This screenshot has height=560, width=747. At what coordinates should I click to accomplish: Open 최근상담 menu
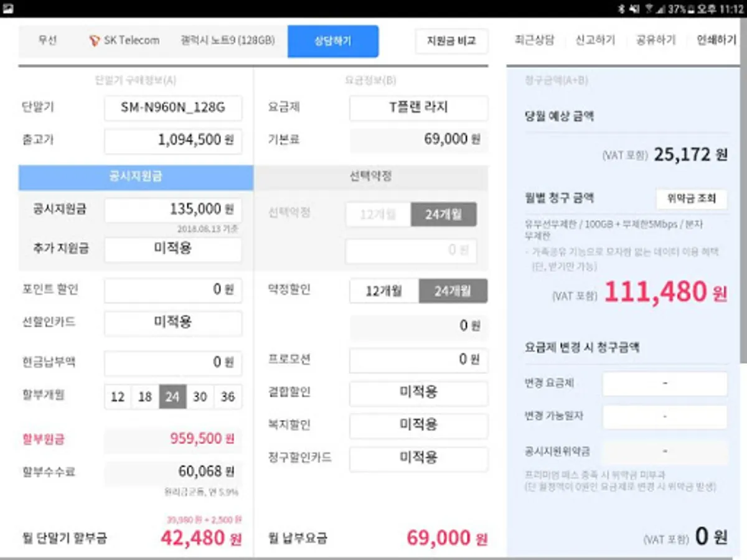tap(533, 40)
